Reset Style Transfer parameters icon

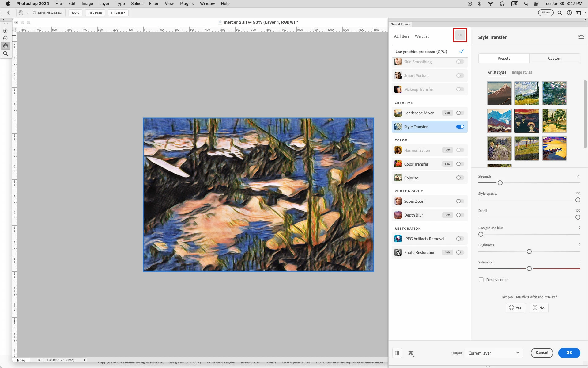tap(581, 37)
